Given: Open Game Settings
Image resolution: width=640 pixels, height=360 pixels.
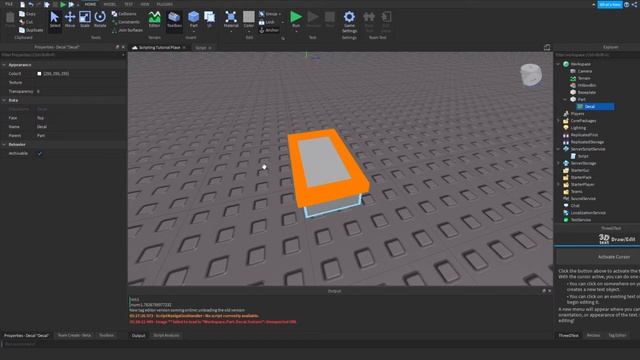Looking at the screenshot, I should point(349,22).
